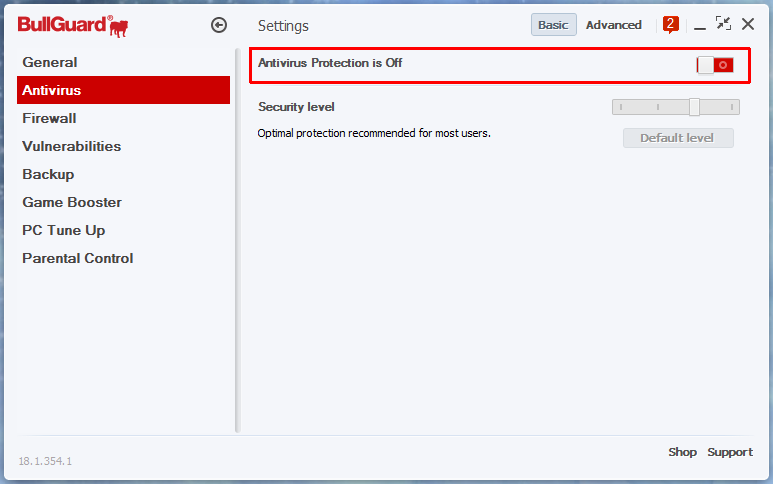
Task: Click the Settings title text
Action: pyautogui.click(x=283, y=26)
